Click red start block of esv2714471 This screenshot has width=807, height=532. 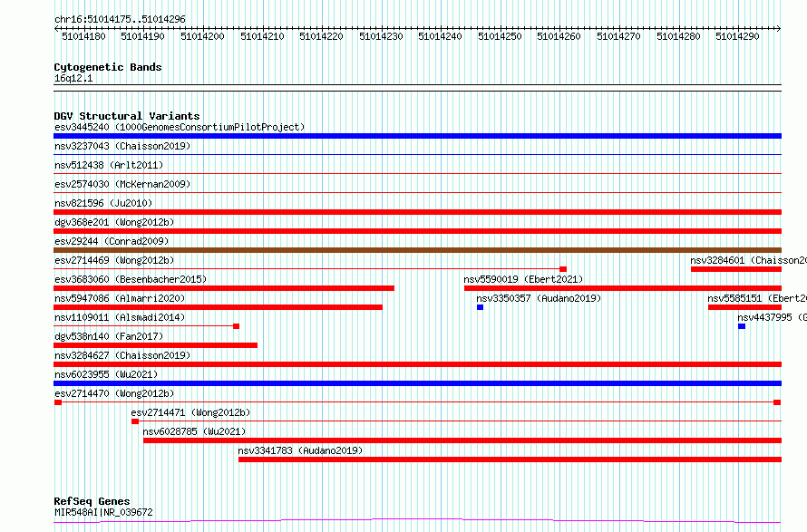pos(135,421)
